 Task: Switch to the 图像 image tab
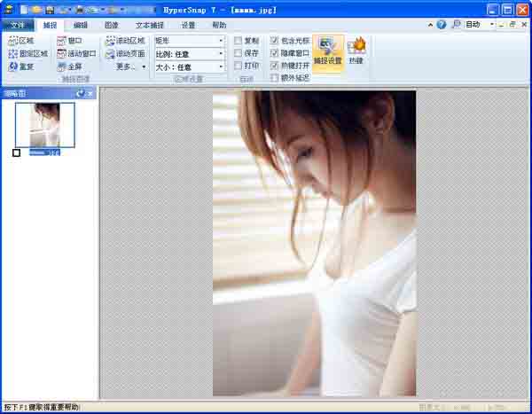click(x=112, y=25)
